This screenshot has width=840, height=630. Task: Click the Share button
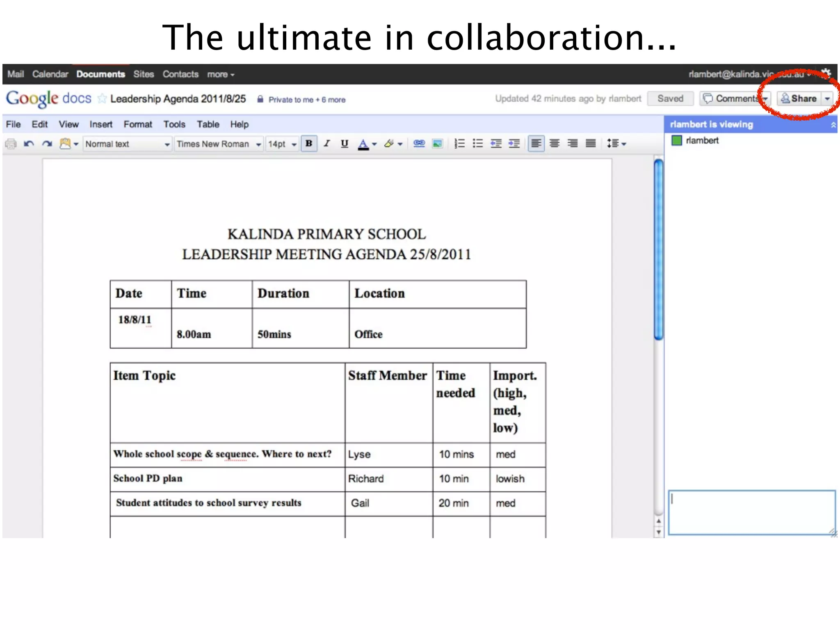(799, 98)
